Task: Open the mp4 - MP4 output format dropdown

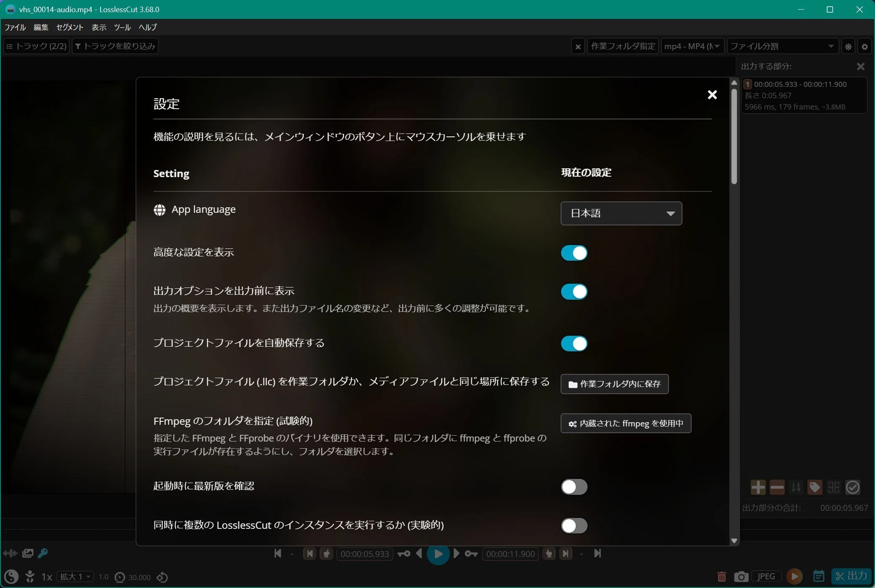Action: click(x=692, y=46)
